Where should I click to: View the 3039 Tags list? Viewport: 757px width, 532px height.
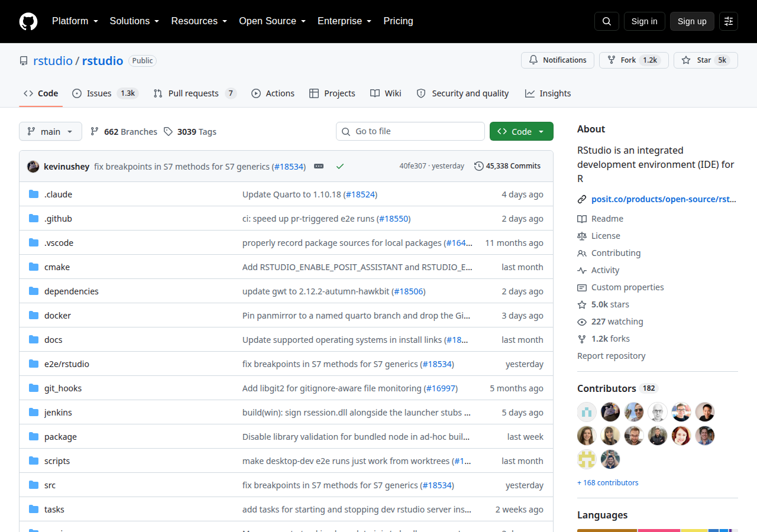pyautogui.click(x=190, y=132)
